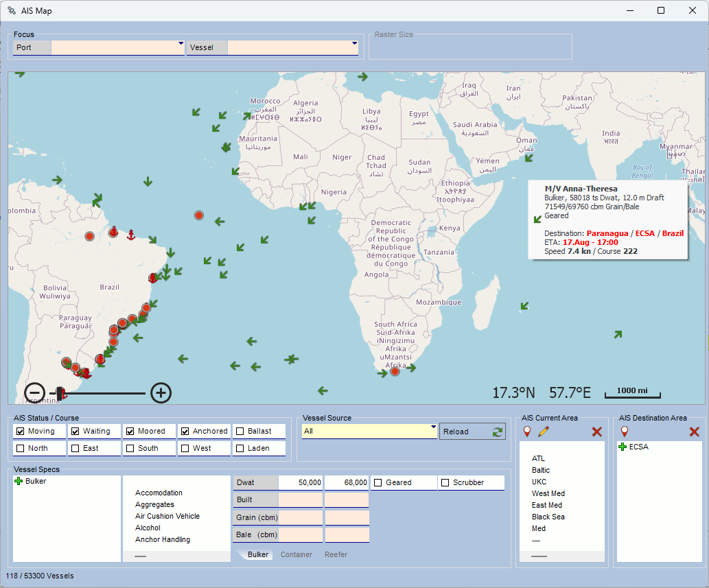The image size is (709, 588).
Task: Click the red dot marker in northern Brazil inland
Action: (89, 236)
